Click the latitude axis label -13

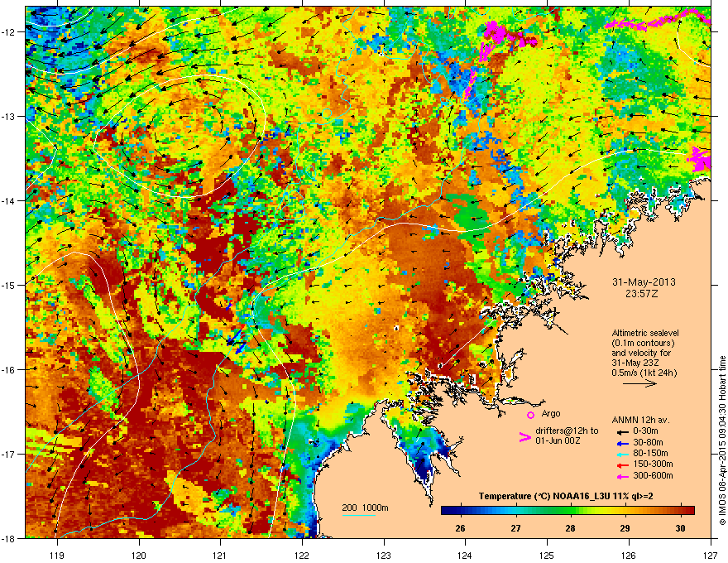tap(8, 117)
